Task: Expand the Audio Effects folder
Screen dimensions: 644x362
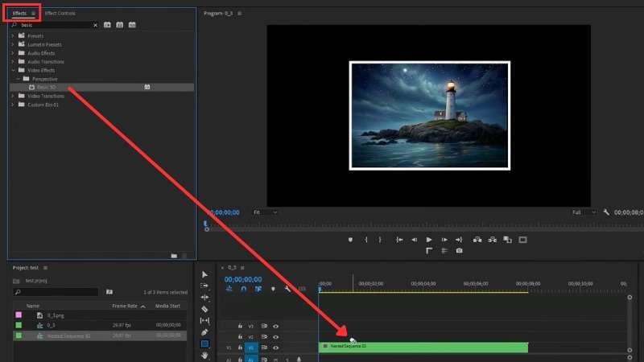Action: [x=12, y=53]
